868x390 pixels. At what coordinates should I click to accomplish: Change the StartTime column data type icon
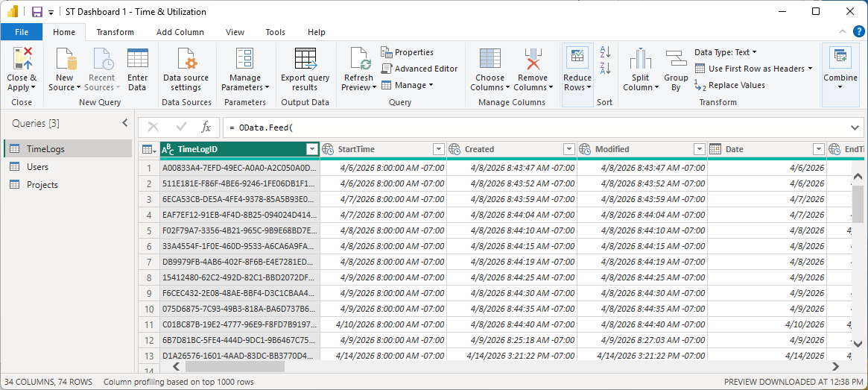pos(329,149)
